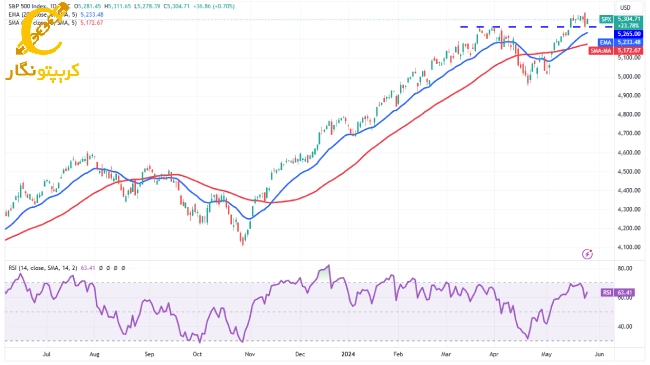
Task: Click the 4,700.00 price scale label
Action: click(629, 133)
